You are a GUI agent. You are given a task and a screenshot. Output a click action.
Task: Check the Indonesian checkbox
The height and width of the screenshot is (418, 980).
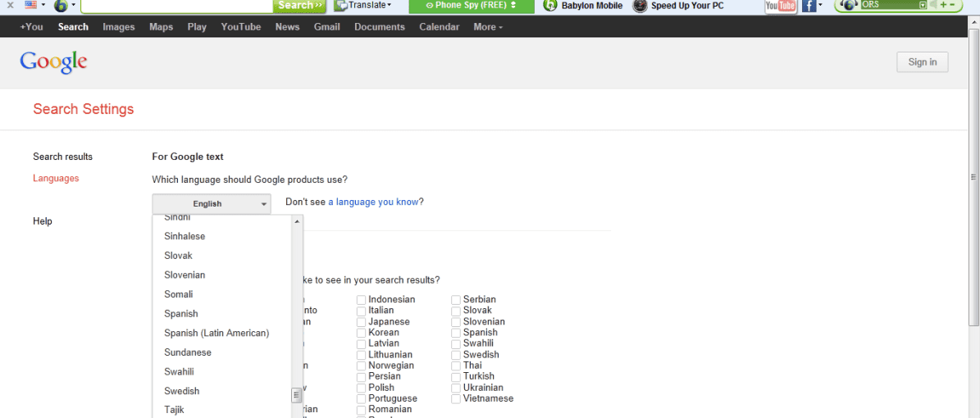(362, 300)
